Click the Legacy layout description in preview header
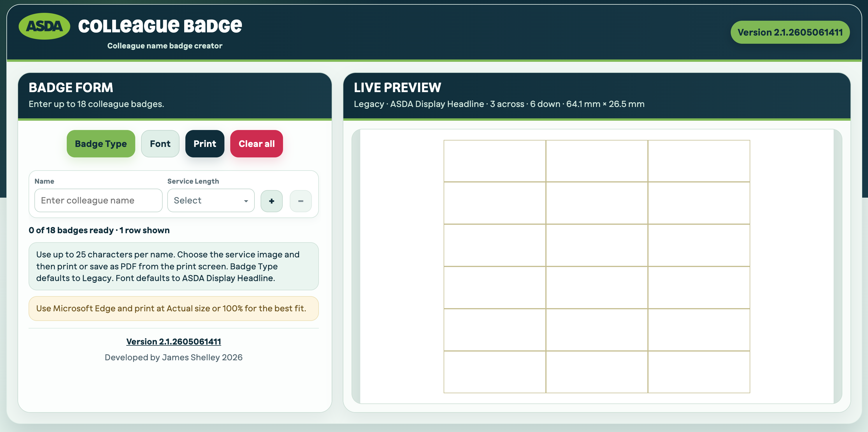This screenshot has width=868, height=432. coord(499,104)
